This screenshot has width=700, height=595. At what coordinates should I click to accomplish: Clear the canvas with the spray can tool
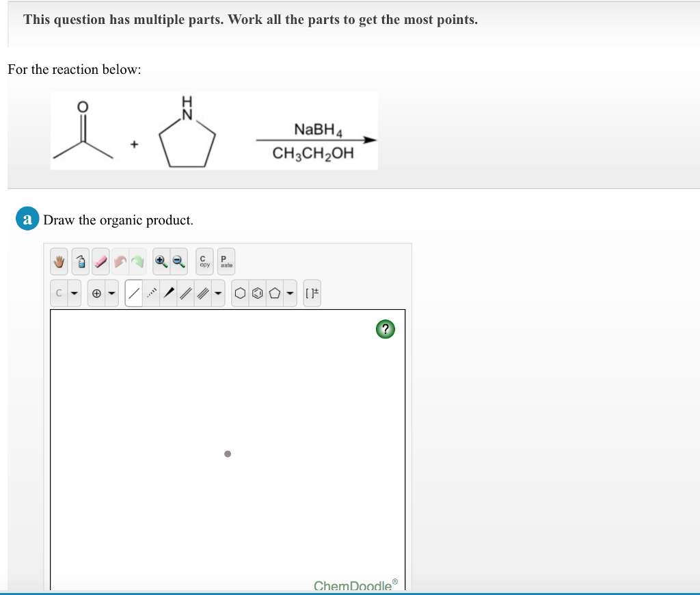pyautogui.click(x=81, y=261)
